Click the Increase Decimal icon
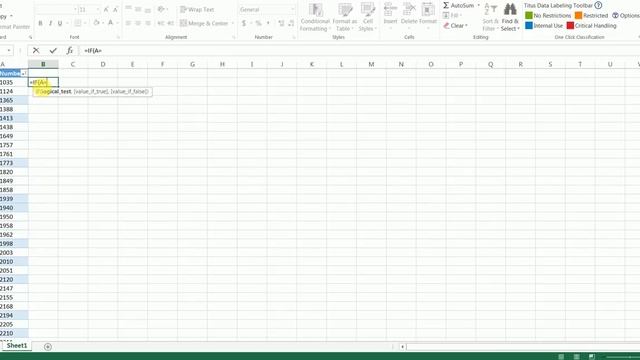640x360 pixels. tap(281, 23)
